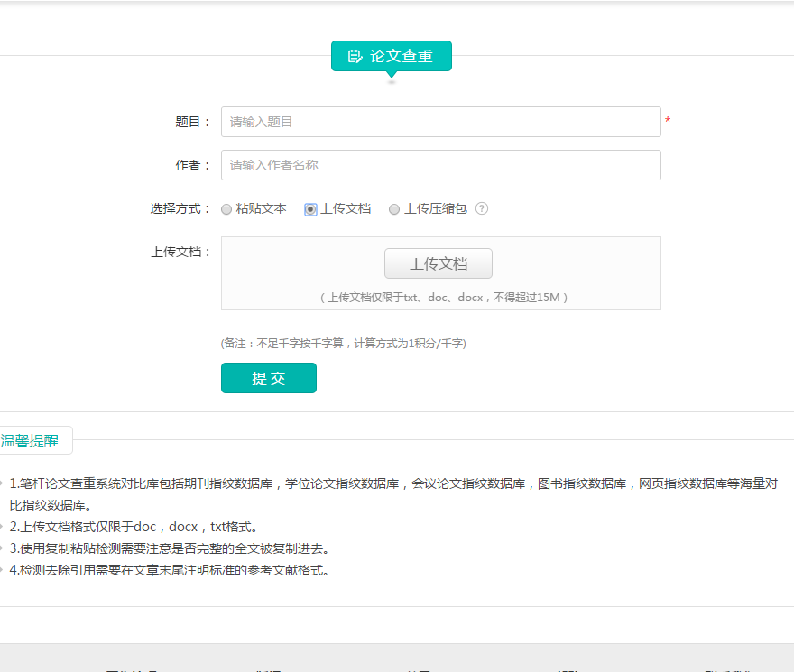794x672 pixels.
Task: Click reminder item 4 about 参考文献格式
Action: tap(170, 570)
